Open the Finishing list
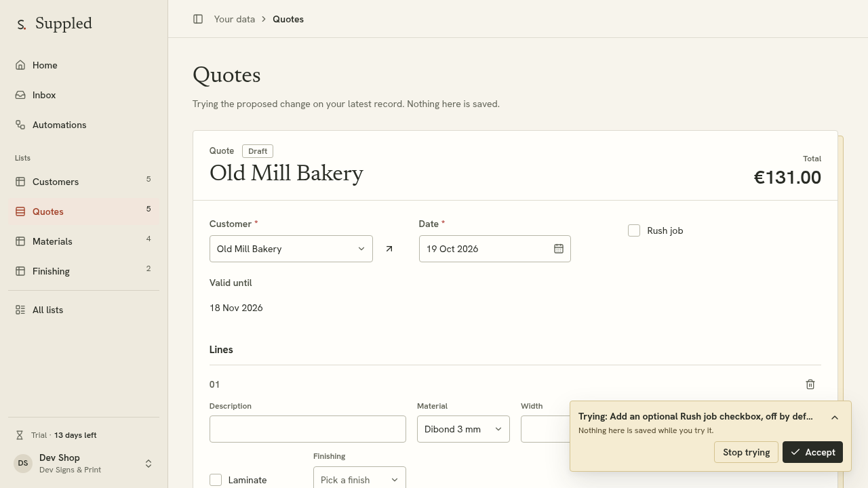 pyautogui.click(x=83, y=271)
